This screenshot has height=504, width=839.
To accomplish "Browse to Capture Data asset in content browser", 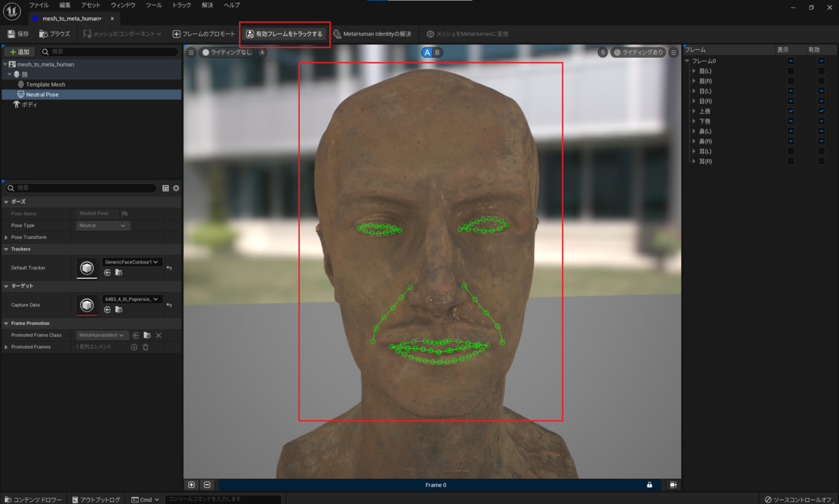I will click(119, 310).
